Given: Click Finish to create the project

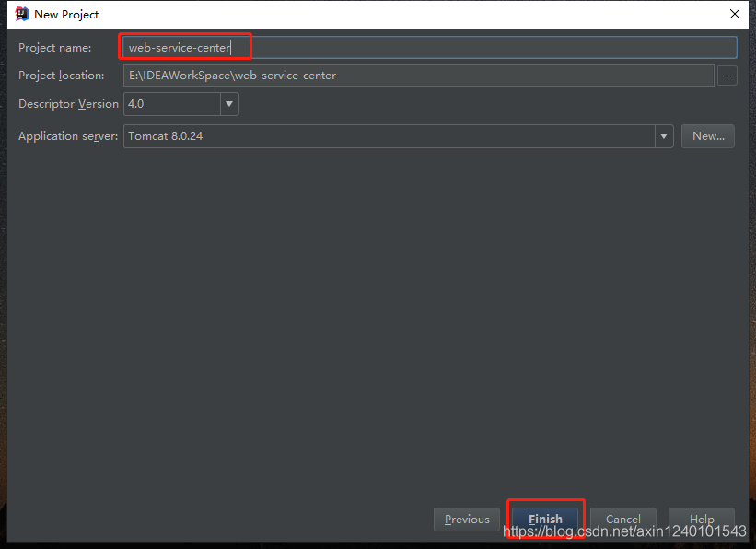Looking at the screenshot, I should [x=545, y=520].
